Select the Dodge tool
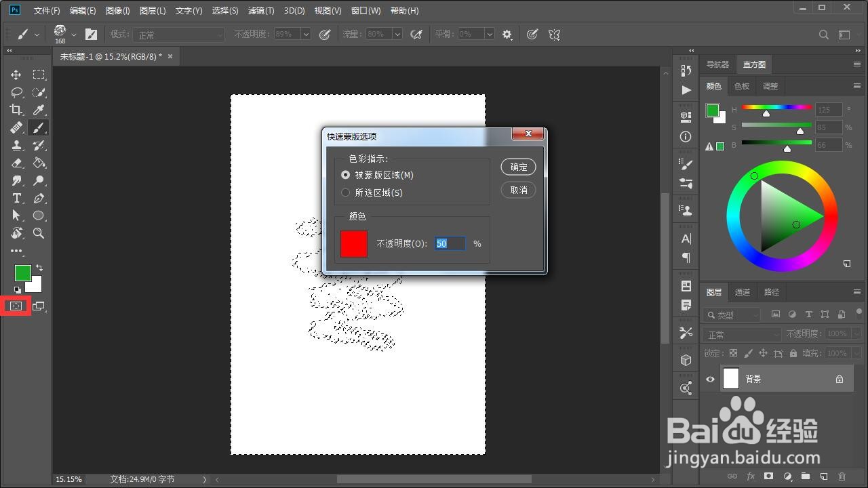 click(x=39, y=180)
